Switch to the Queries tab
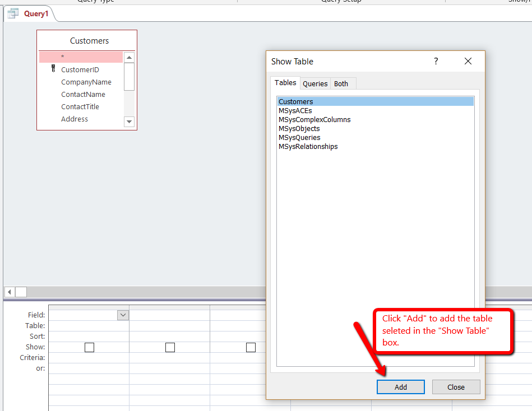The width and height of the screenshot is (532, 411). [315, 83]
